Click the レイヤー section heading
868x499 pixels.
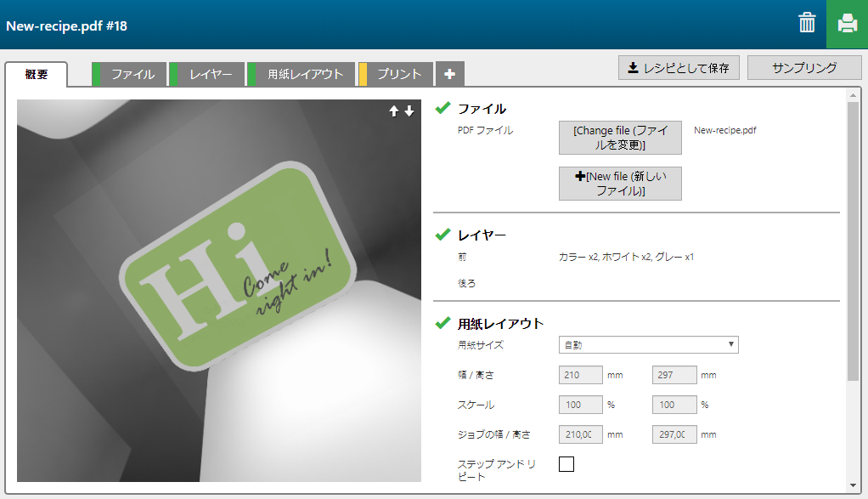482,235
